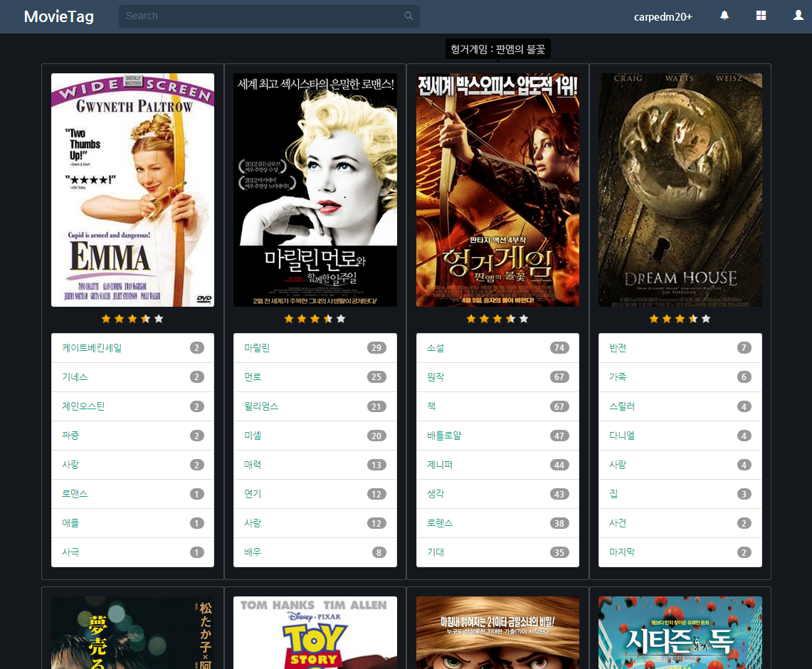
Task: Select the 마릴린 tag with 29
Action: coord(315,348)
